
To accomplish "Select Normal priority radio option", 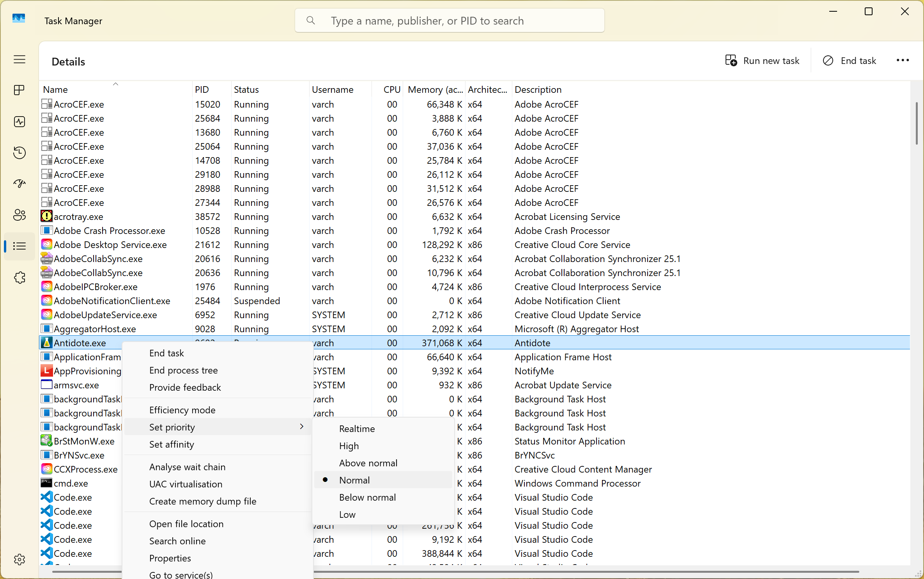I will pos(383,480).
